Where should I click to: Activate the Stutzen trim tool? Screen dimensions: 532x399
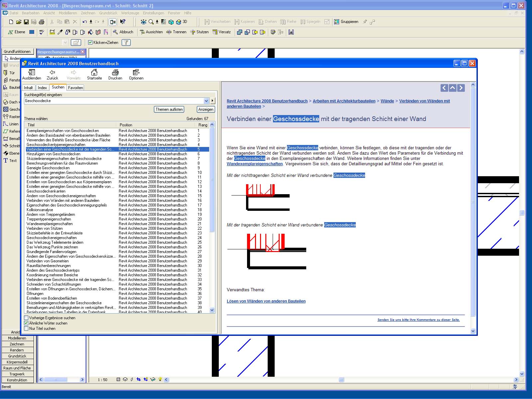(x=199, y=32)
